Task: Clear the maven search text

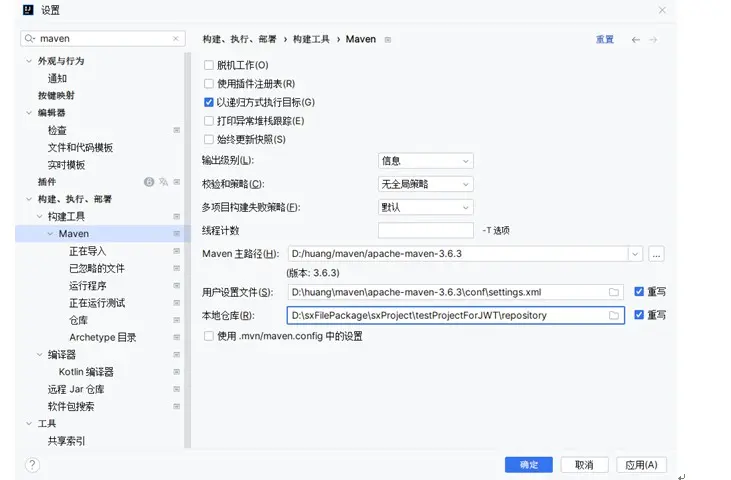Action: 176,39
